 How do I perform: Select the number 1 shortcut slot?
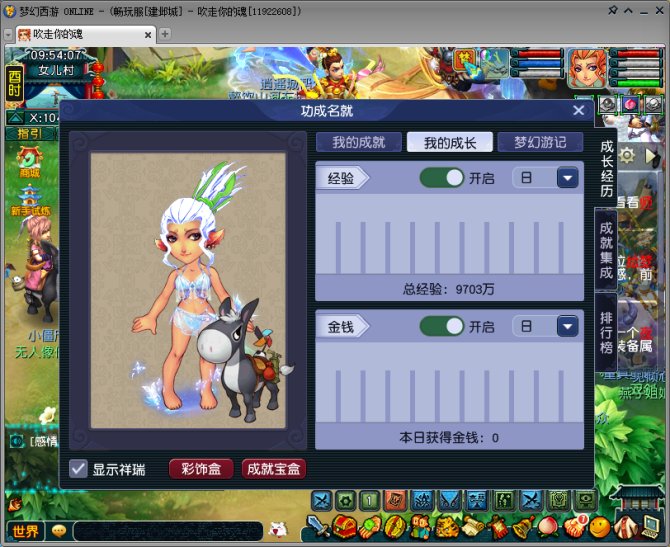pyautogui.click(x=370, y=500)
